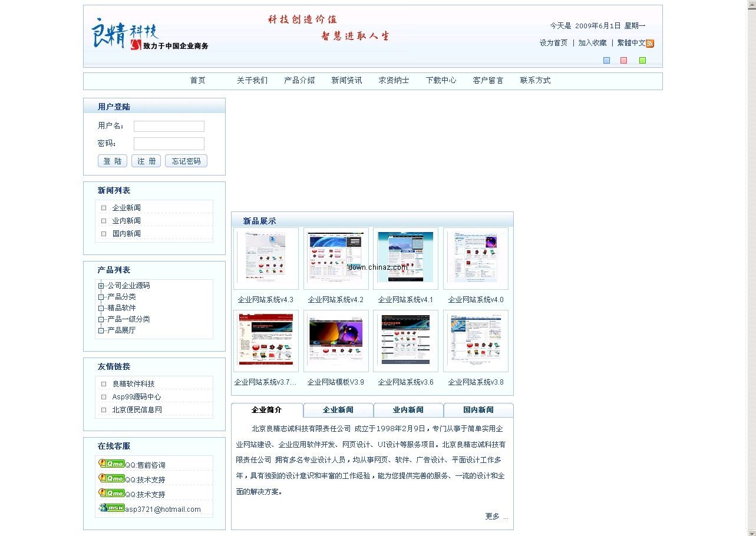Screen dimensions: 756x536
Task: Open the 企业网站系统v4.2 product thumbnail
Action: 336,259
